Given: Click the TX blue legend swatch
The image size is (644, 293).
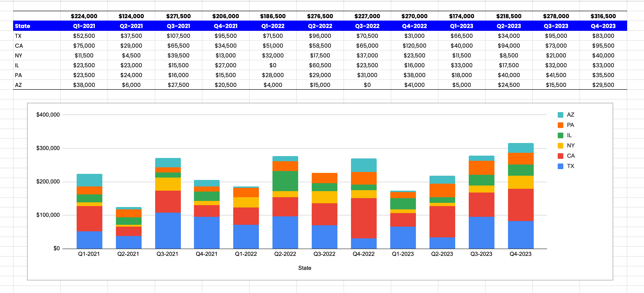Looking at the screenshot, I should pyautogui.click(x=560, y=166).
